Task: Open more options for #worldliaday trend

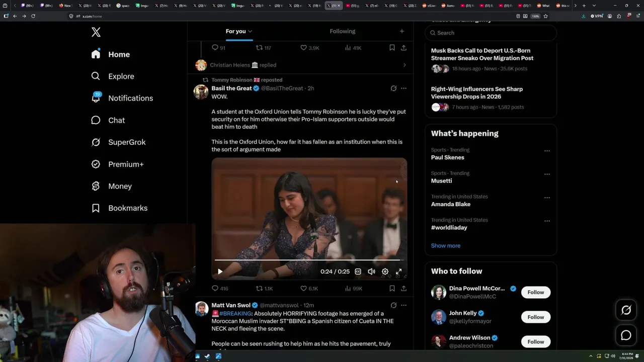Action: tap(547, 221)
